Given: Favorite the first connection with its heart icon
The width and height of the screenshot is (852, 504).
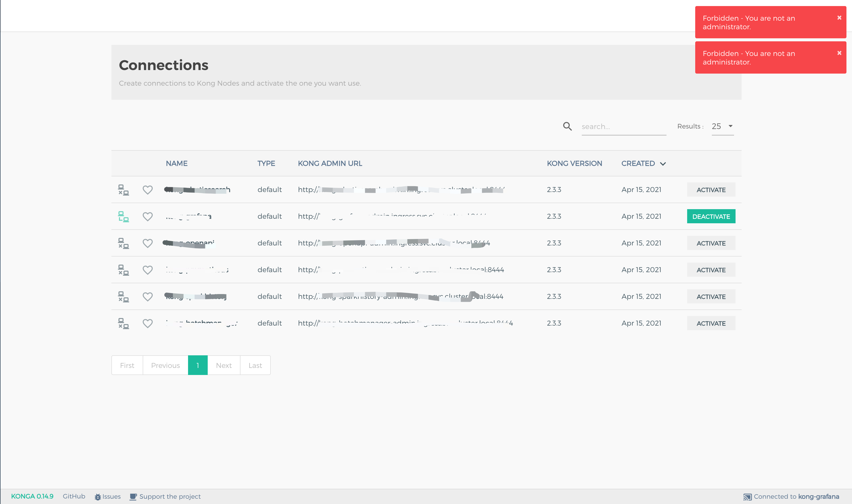Looking at the screenshot, I should click(x=148, y=190).
